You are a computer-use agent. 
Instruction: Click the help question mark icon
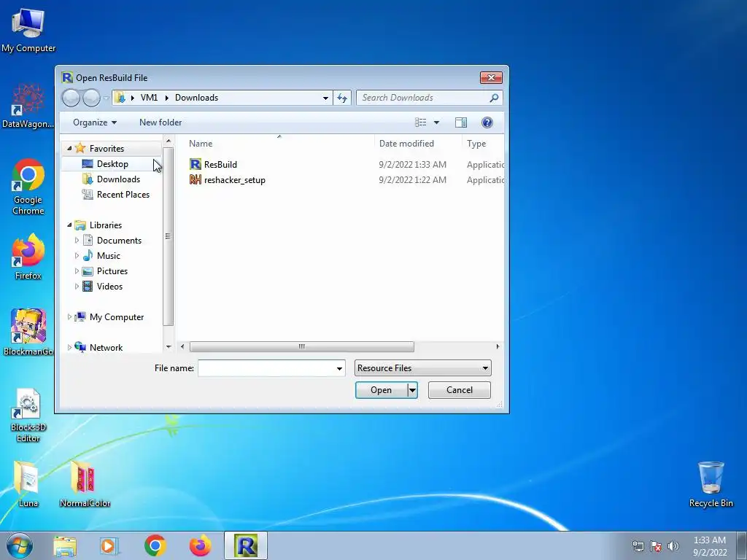[487, 122]
